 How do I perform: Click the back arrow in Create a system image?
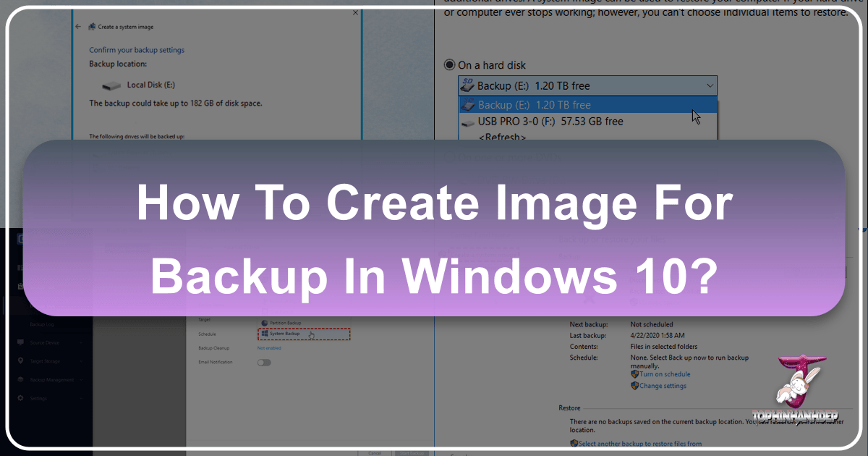click(x=78, y=27)
